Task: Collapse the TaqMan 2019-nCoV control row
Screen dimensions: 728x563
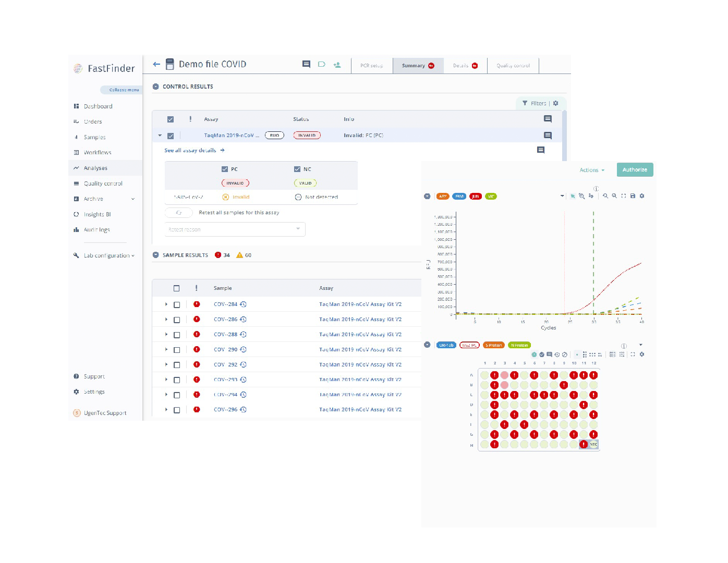Action: click(160, 136)
